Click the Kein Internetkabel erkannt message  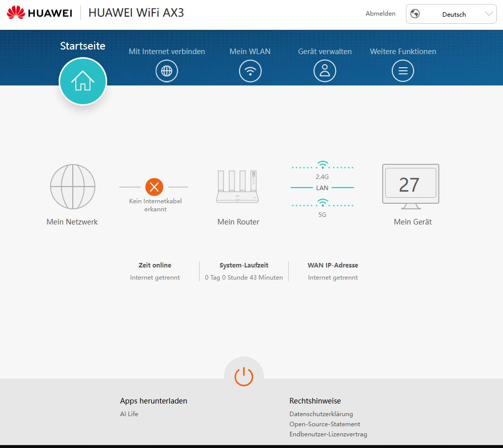tap(155, 205)
